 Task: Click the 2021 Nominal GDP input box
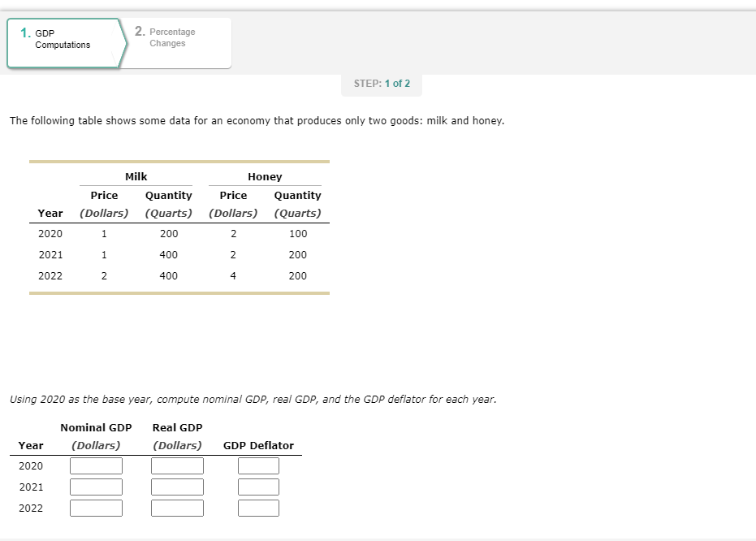click(x=96, y=487)
